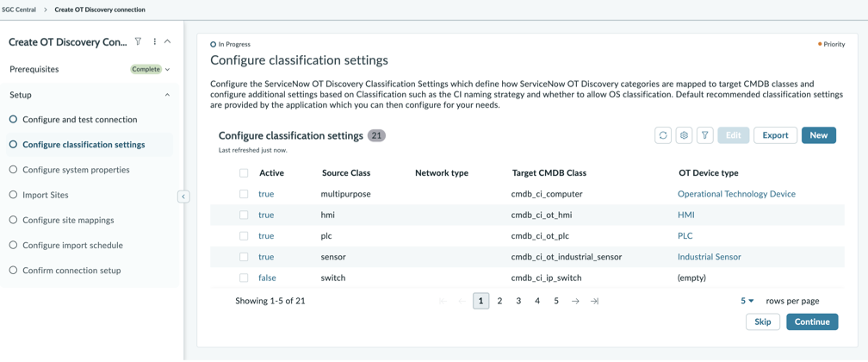Expand the Prerequisites section chevron
868x362 pixels.
167,69
